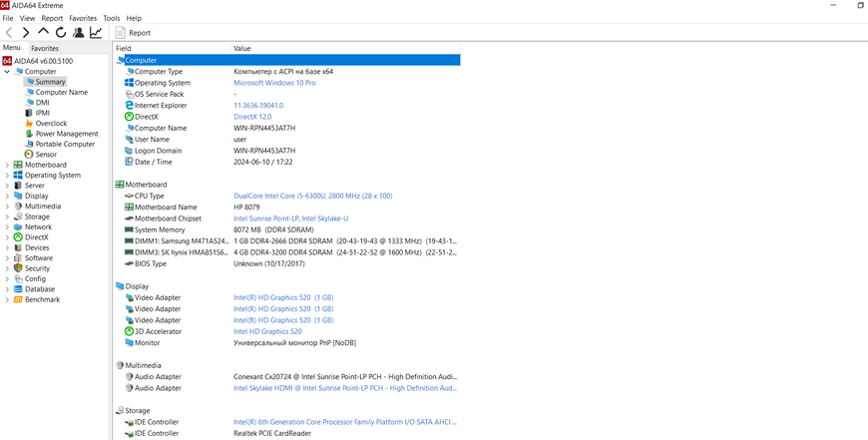
Task: Switch to the Favorites tab
Action: 45,49
